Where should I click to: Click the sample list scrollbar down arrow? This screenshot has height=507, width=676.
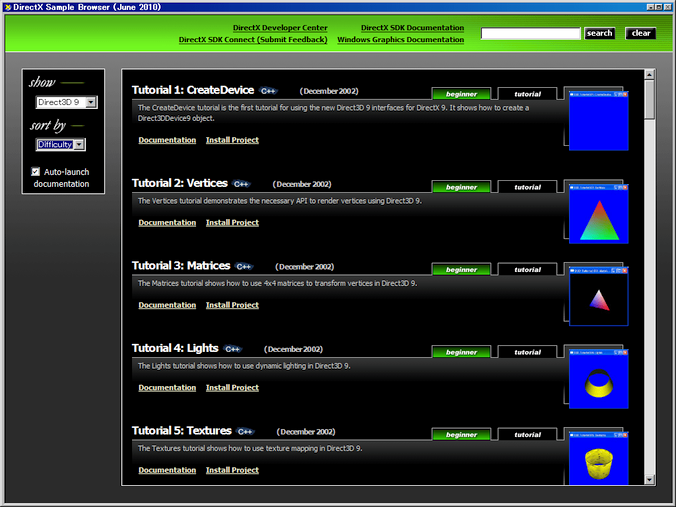[x=649, y=479]
